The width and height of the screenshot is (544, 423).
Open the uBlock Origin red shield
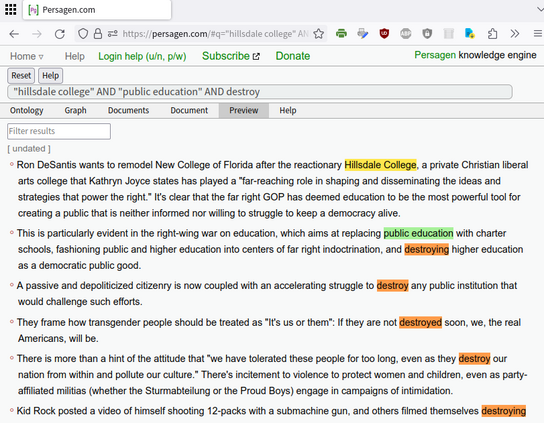(x=384, y=33)
